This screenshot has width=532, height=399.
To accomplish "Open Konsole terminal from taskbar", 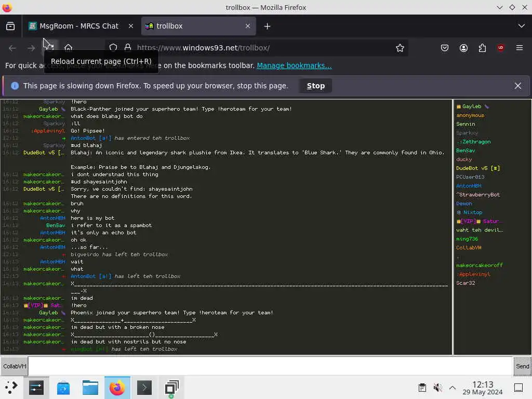I will tap(144, 388).
